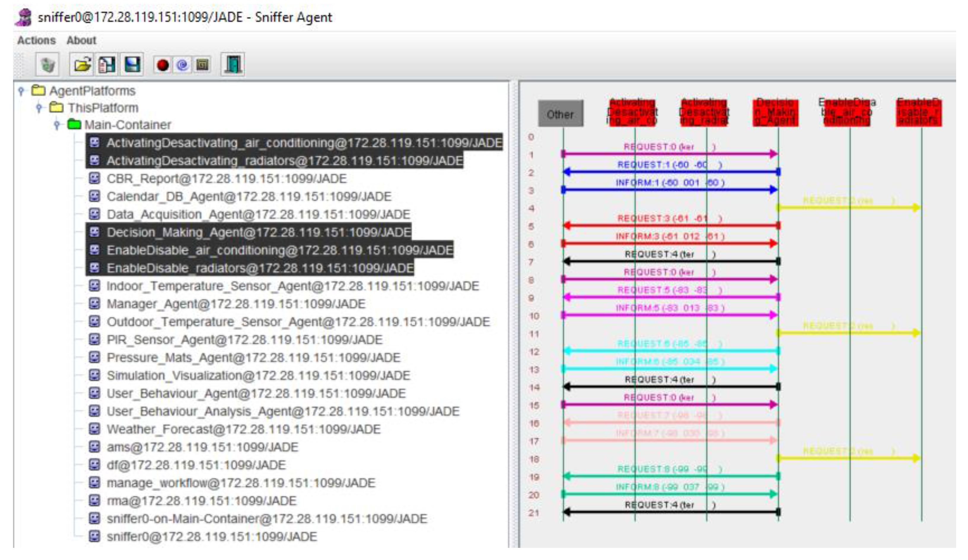Collapse the AgentPlatforms tree node
Screen dimensions: 968x560
21,91
